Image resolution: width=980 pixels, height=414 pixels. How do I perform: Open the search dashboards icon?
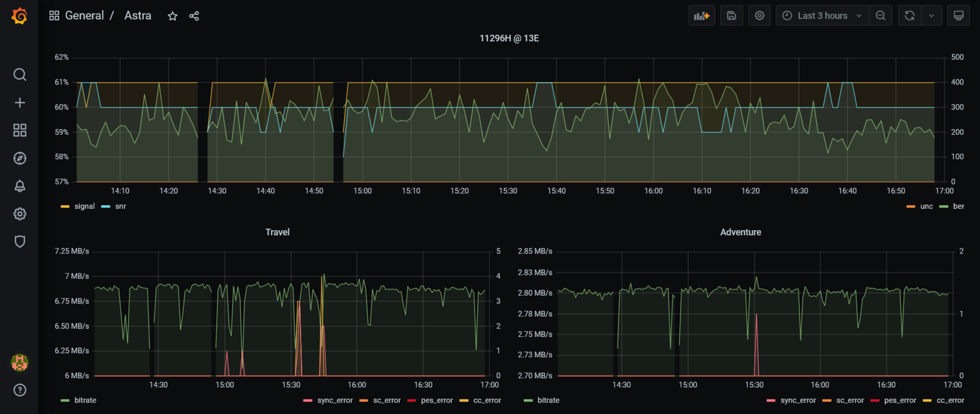pos(20,75)
